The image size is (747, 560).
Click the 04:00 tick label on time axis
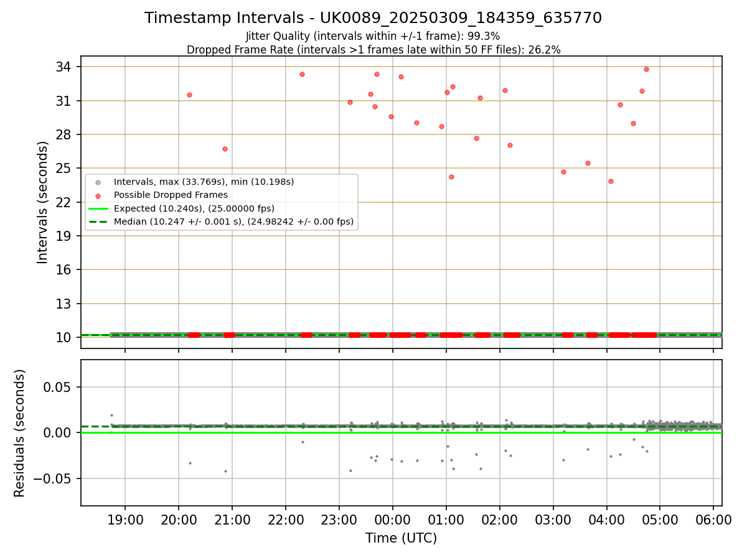point(607,519)
